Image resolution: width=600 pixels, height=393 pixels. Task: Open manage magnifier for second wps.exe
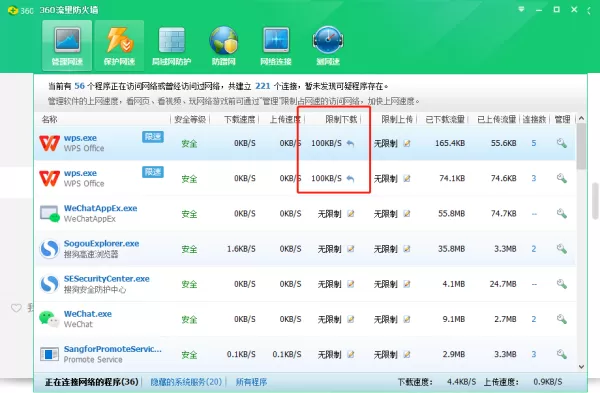[x=562, y=179]
